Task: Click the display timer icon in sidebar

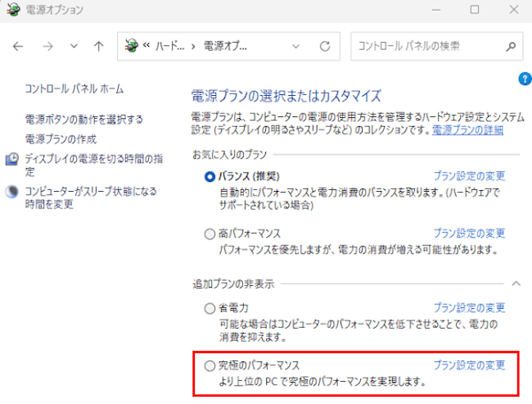Action: (12, 159)
